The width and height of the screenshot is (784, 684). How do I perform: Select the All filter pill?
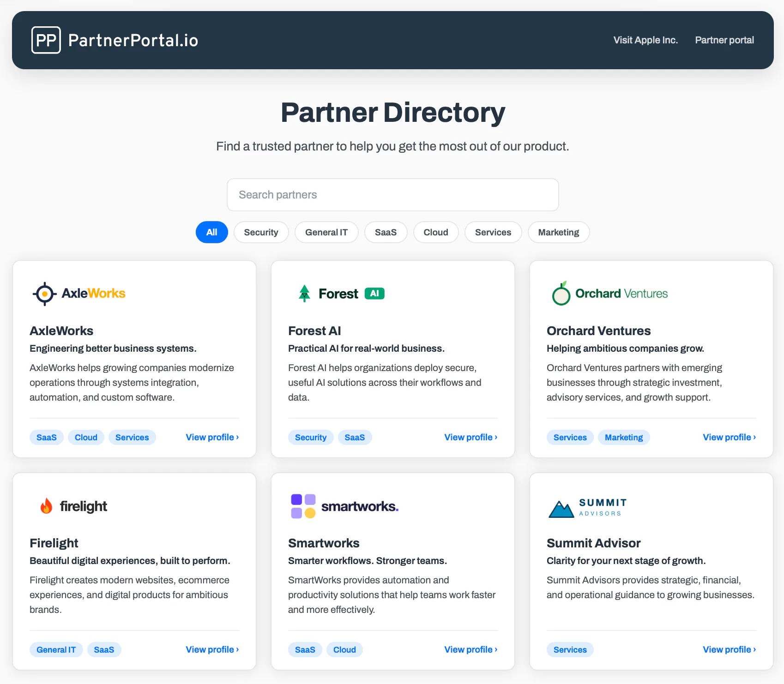(x=212, y=232)
